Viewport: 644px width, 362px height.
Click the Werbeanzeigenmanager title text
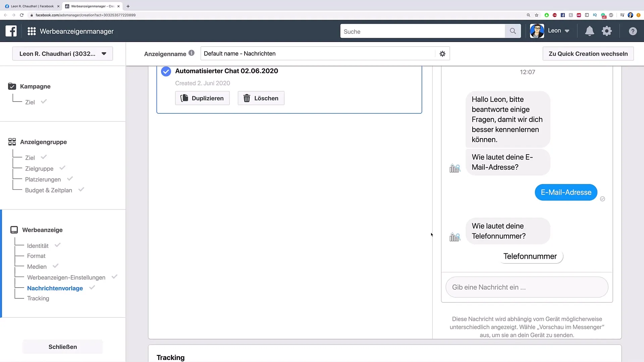[77, 32]
